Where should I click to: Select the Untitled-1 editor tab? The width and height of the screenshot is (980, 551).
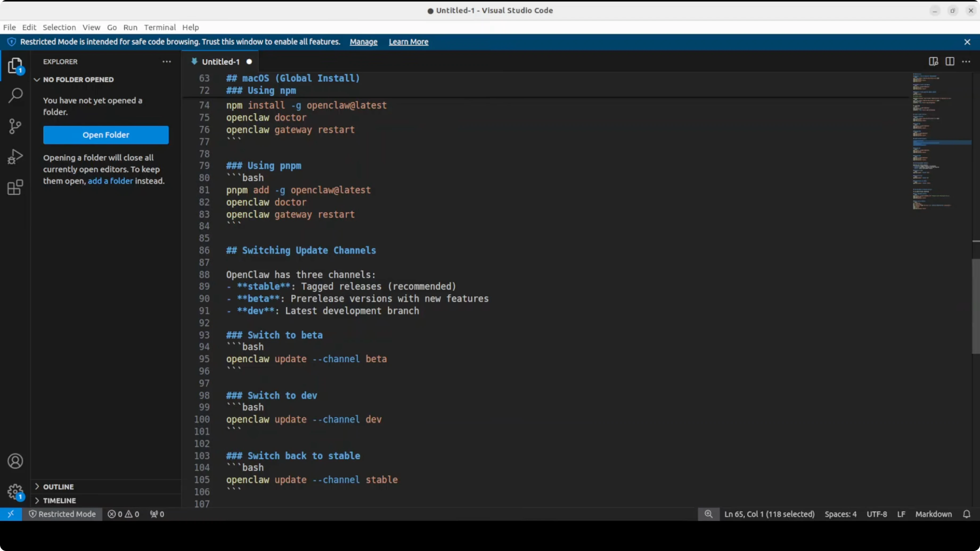tap(221, 61)
